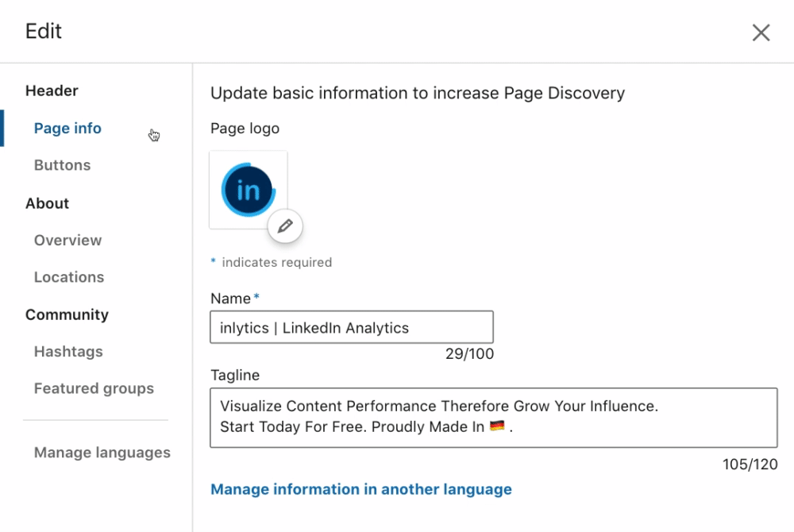794x532 pixels.
Task: Click the 105/120 tagline character counter
Action: (x=750, y=465)
